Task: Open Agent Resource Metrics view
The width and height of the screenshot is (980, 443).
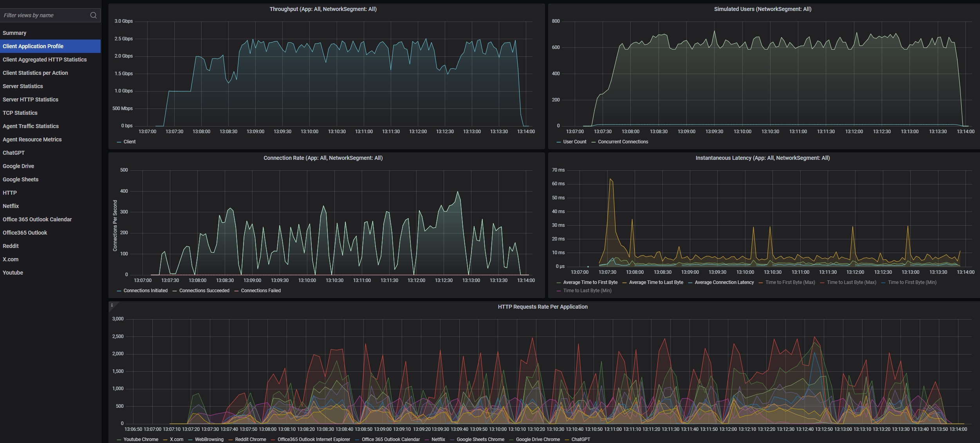Action: pyautogui.click(x=32, y=139)
